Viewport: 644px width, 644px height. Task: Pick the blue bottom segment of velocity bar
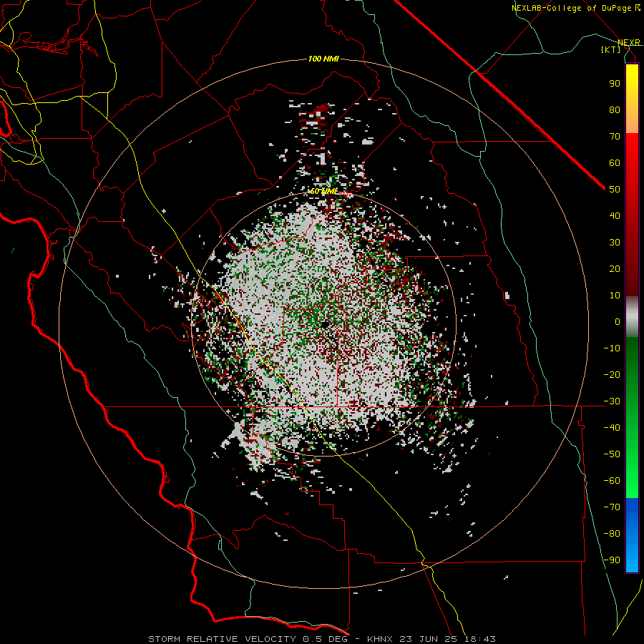tap(632, 535)
